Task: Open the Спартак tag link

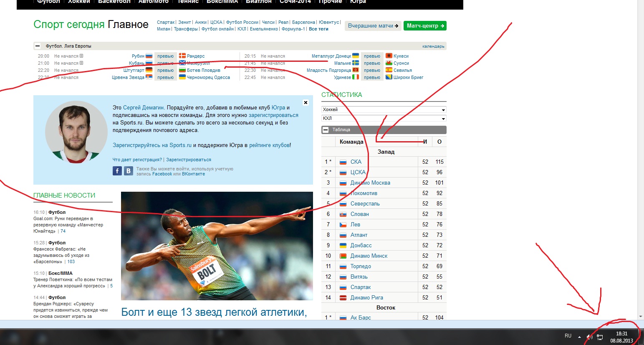Action: pos(166,22)
